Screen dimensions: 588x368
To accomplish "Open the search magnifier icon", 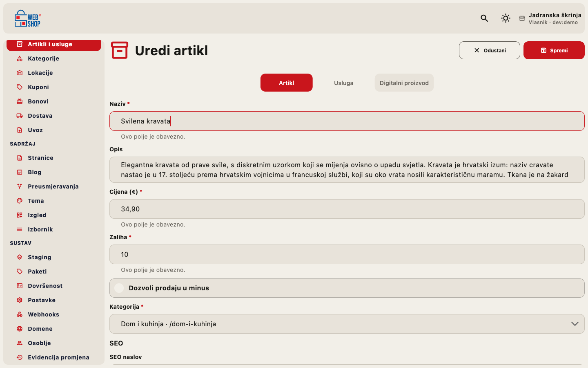I will tap(484, 18).
